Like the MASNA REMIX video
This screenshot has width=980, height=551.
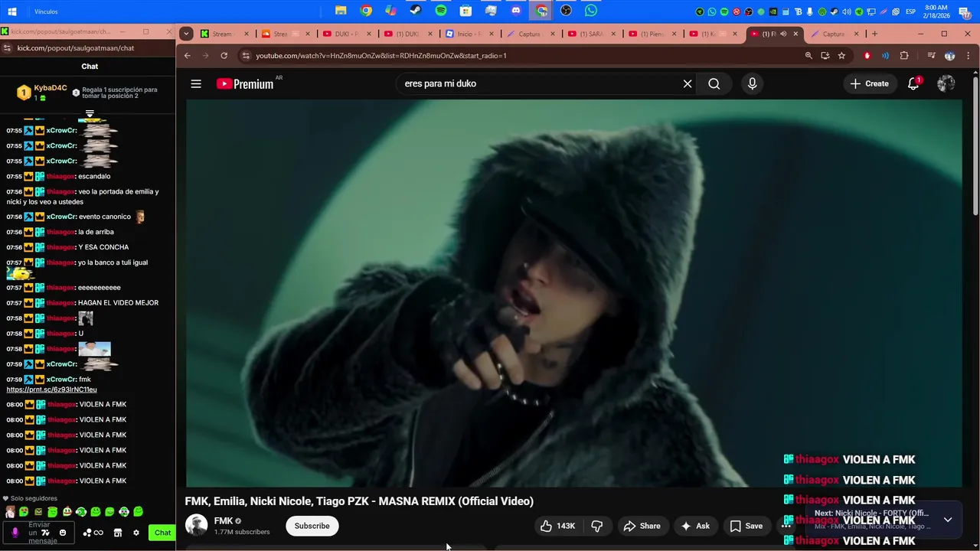pos(557,526)
